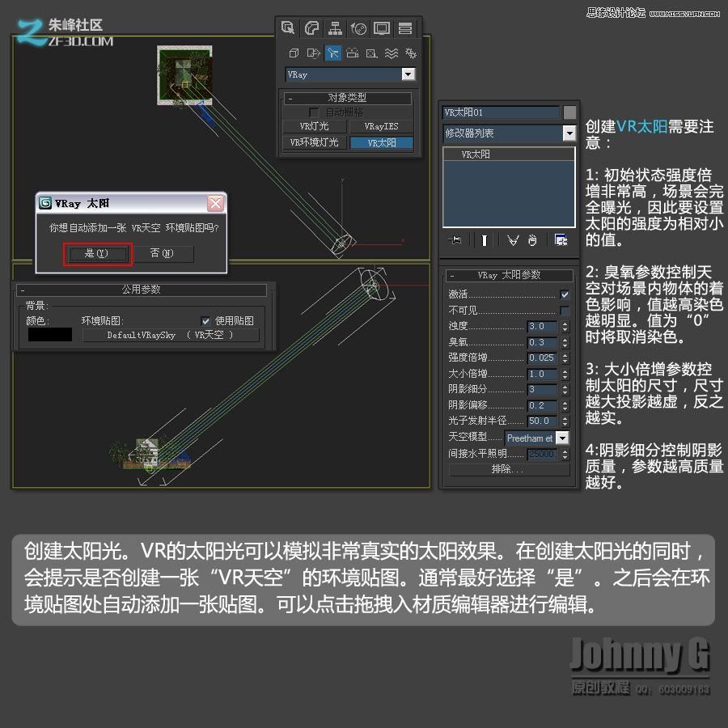The image size is (728, 728).
Task: Click the 强度倍增 spinner arrows
Action: pos(565,358)
